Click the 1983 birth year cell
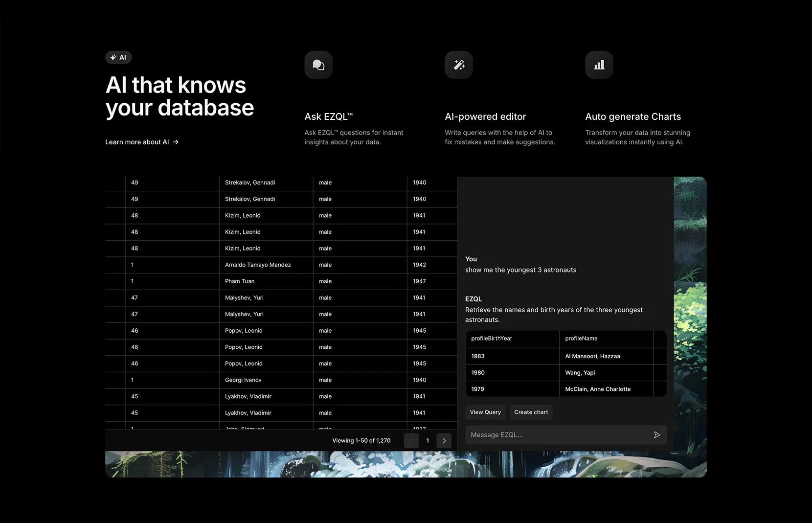 (x=512, y=356)
